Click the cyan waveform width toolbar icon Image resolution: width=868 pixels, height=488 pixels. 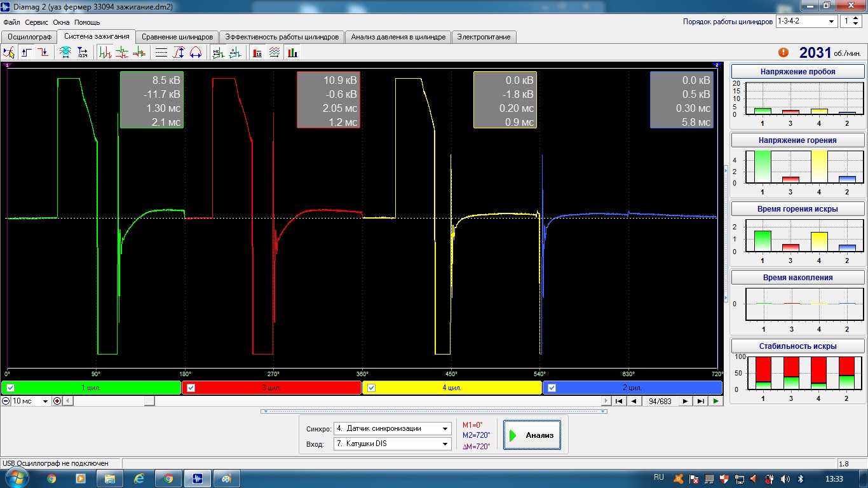(x=65, y=53)
